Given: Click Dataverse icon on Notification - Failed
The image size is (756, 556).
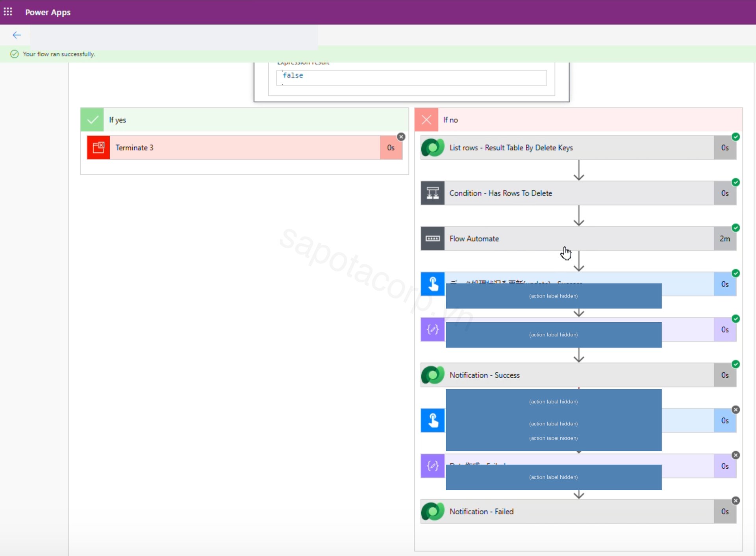Looking at the screenshot, I should coord(433,512).
